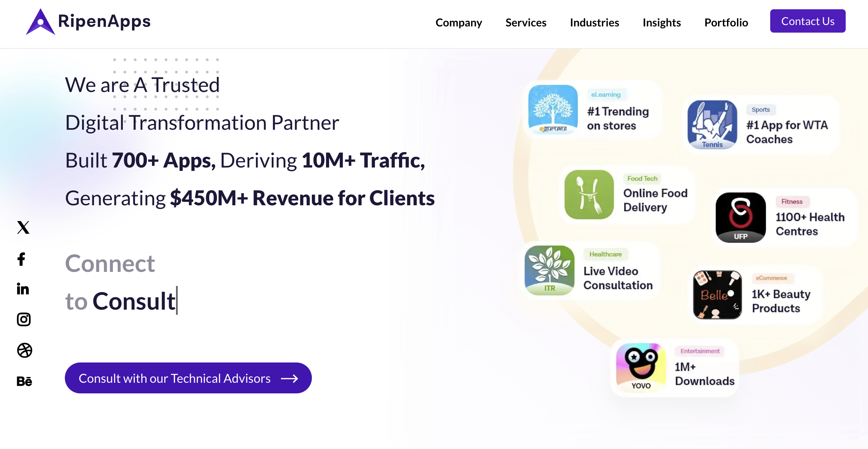Click '$450M+ Revenue for Clients' text
868x449 pixels.
(x=303, y=198)
